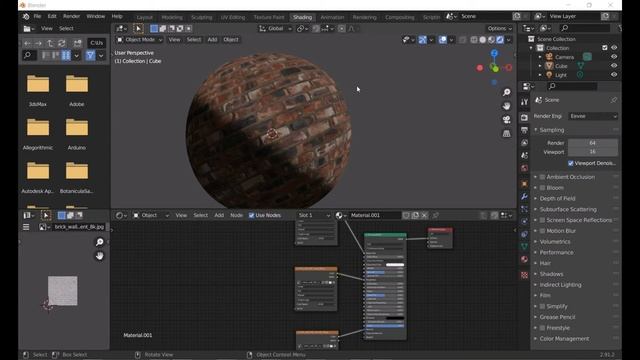640x360 pixels.
Task: Open the Texture properties checker icon
Action: 524,275
